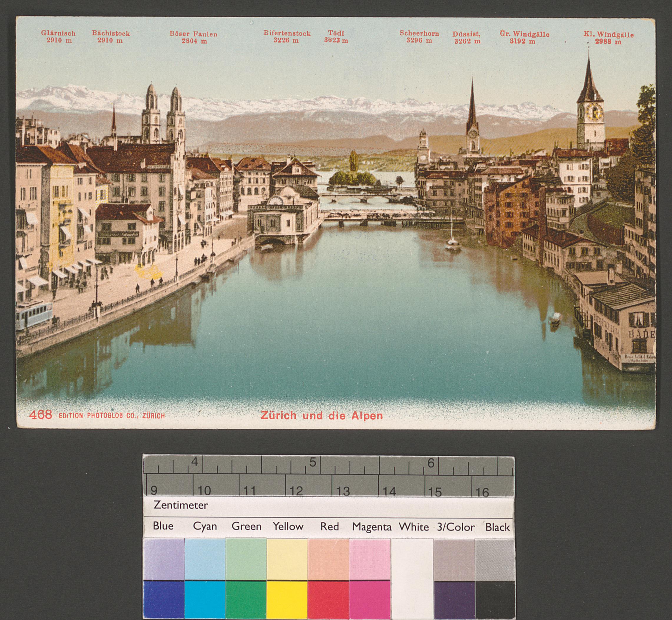
Task: Select the 'Tödi 3623 m' peak label
Action: [336, 37]
